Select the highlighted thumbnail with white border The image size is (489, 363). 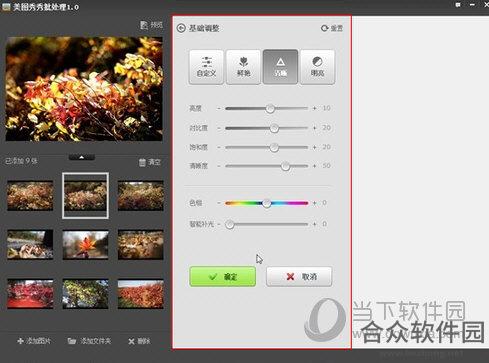pos(85,196)
